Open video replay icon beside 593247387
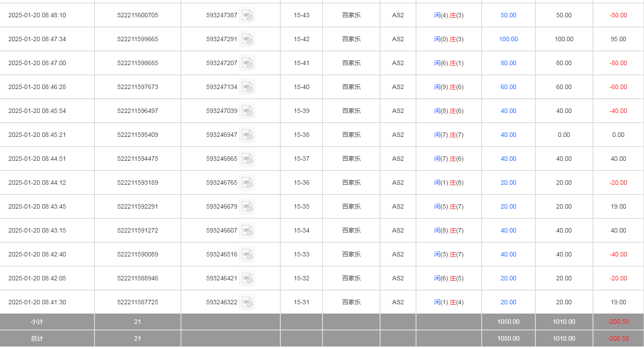 coord(247,16)
